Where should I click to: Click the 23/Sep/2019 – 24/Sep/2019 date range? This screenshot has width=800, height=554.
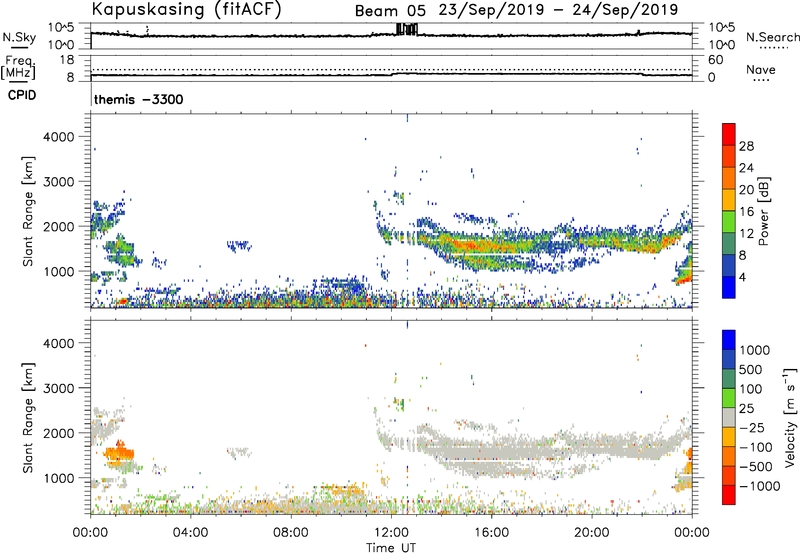(558, 10)
